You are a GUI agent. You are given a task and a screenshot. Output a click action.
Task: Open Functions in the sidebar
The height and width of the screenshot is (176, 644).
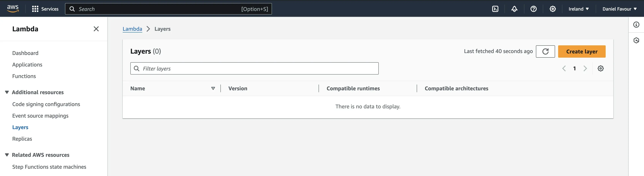coord(24,76)
